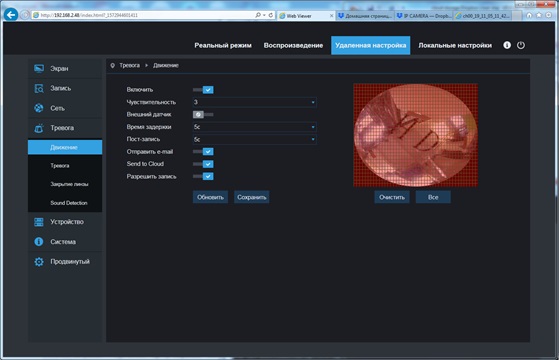
Task: Open Запись section in sidebar
Action: point(65,88)
